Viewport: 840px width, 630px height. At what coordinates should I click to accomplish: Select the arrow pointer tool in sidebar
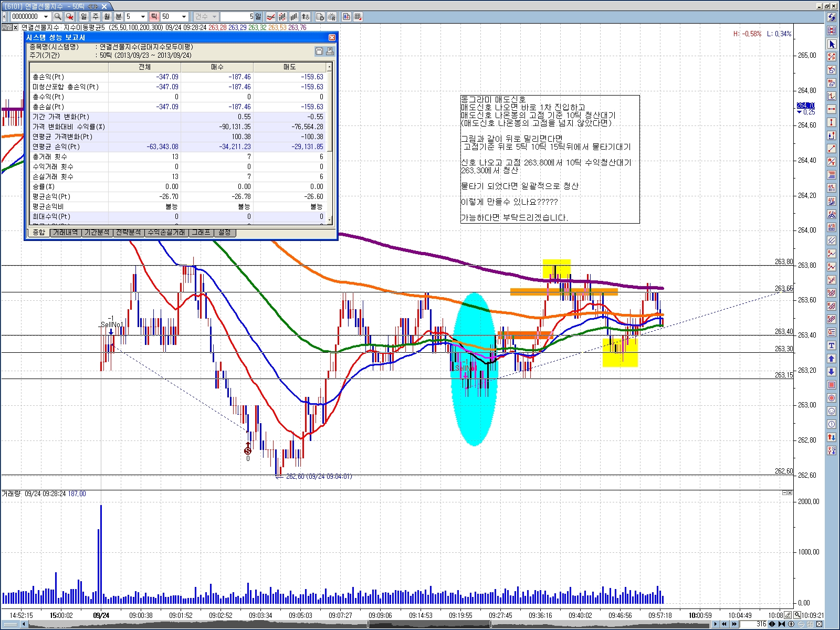pyautogui.click(x=832, y=44)
